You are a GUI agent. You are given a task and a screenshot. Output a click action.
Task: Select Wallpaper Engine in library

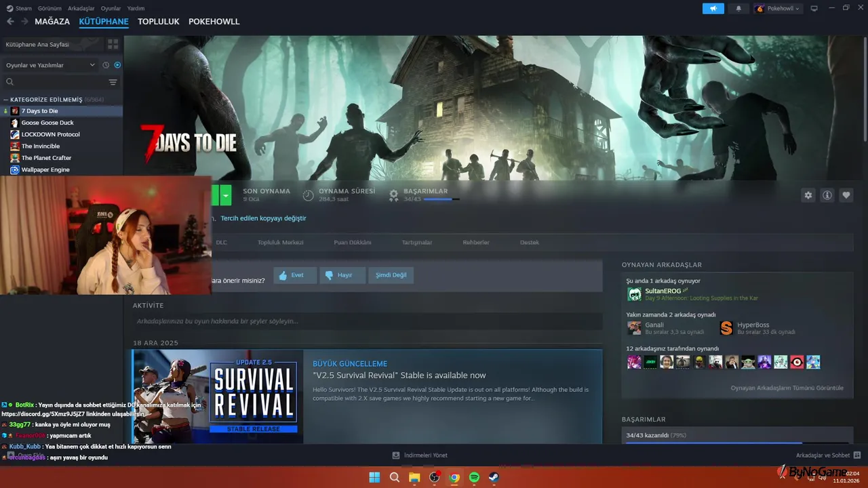point(61,169)
